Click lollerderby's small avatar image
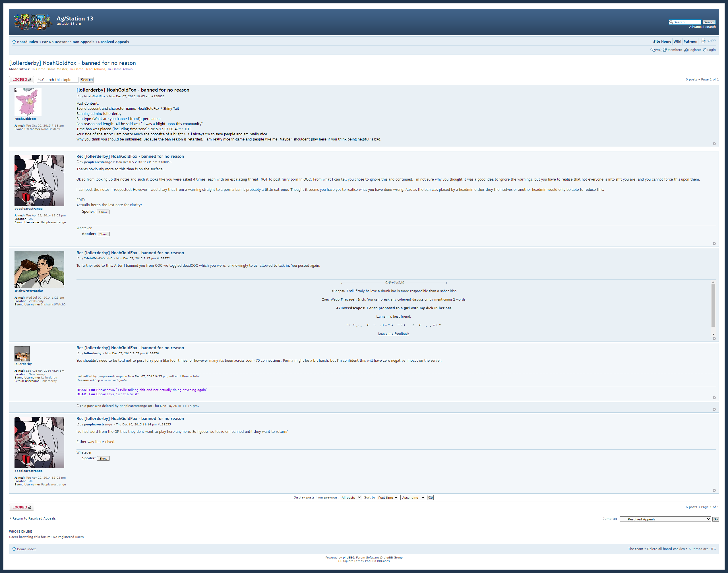 coord(22,353)
